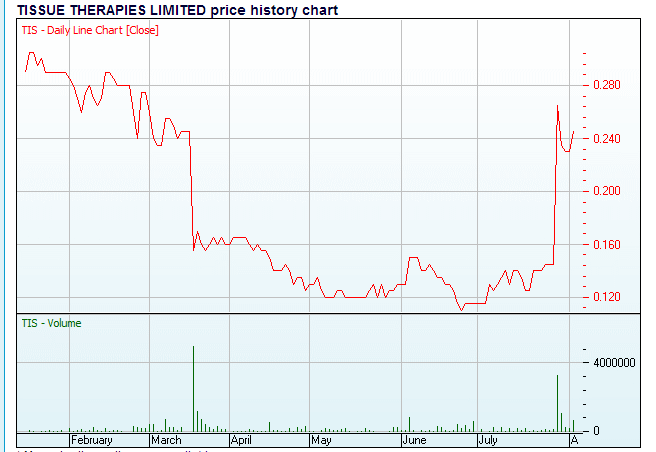
Task: Click the 'TIS - Daily Line Chart [Close]' label
Action: 90,30
